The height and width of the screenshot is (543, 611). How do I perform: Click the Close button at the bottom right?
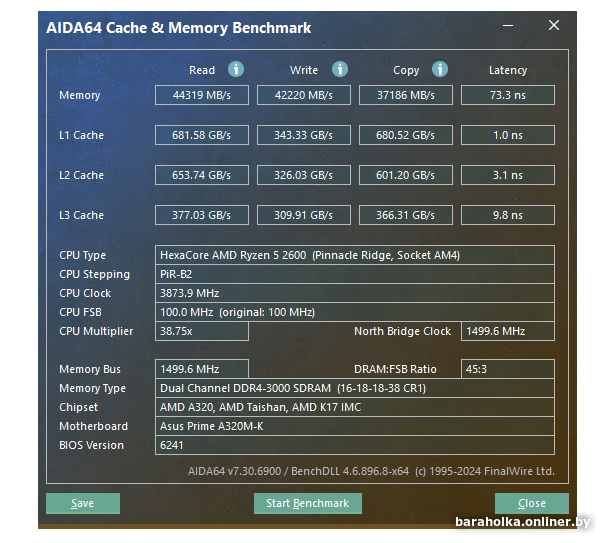(x=531, y=503)
